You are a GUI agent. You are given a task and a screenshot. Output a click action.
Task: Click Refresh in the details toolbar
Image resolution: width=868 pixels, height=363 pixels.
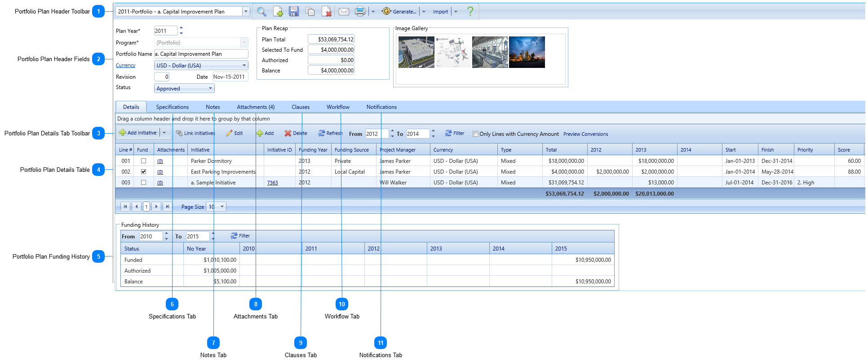(330, 133)
